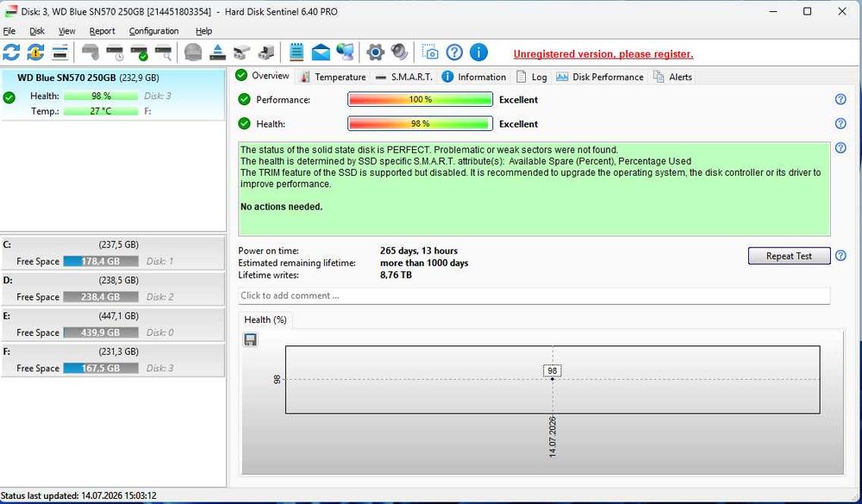Click the globe and monitor network toolbar icon
The image size is (862, 504).
click(346, 53)
